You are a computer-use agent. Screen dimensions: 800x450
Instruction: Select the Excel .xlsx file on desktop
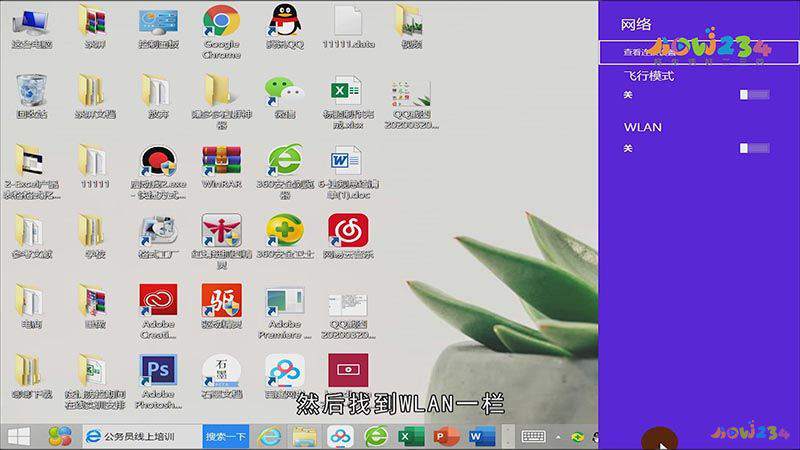pyautogui.click(x=348, y=92)
